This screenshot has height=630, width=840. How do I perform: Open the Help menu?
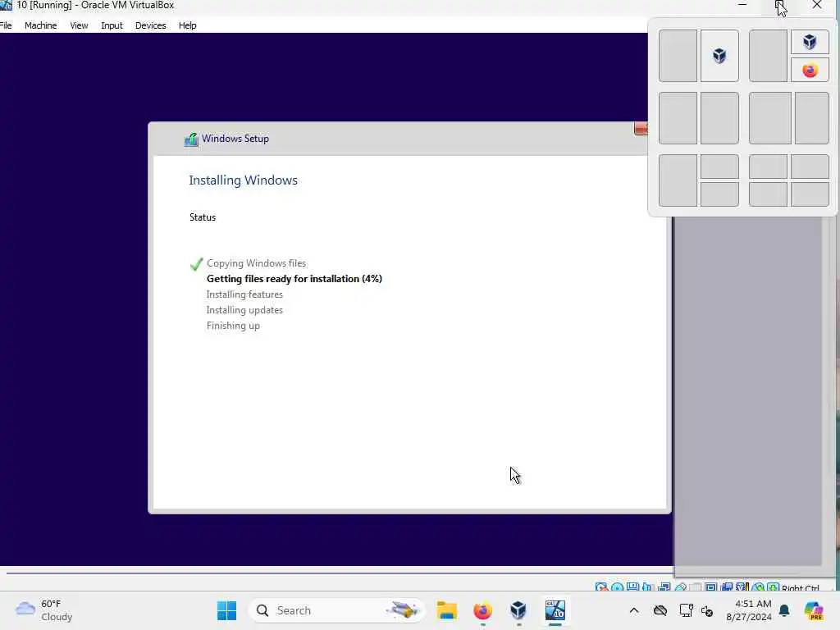188,25
